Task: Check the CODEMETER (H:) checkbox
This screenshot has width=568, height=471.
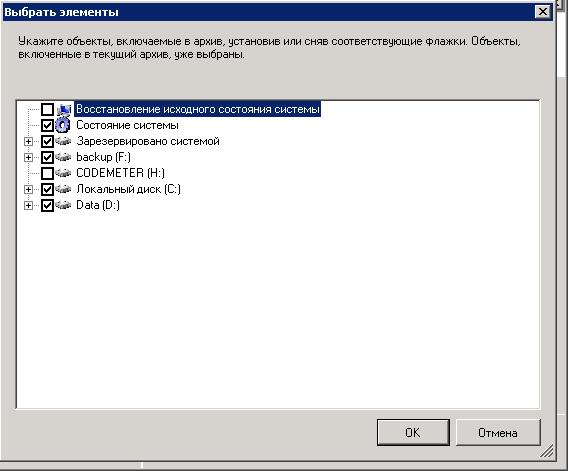Action: click(47, 173)
